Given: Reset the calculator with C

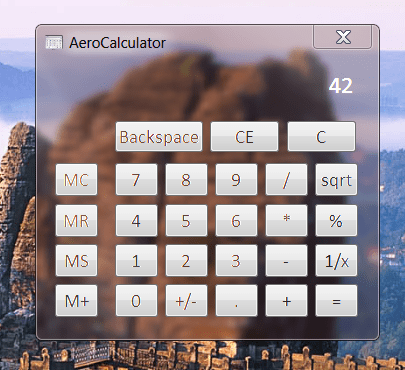Looking at the screenshot, I should [321, 137].
